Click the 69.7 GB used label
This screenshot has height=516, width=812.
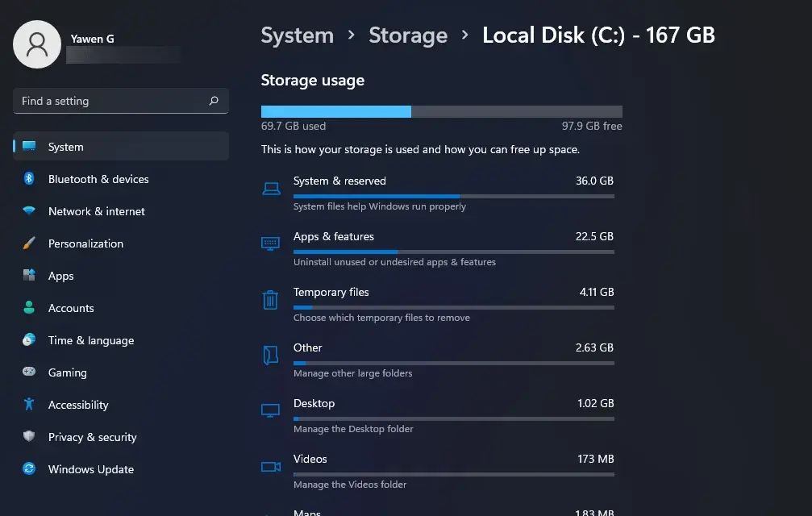coord(293,126)
